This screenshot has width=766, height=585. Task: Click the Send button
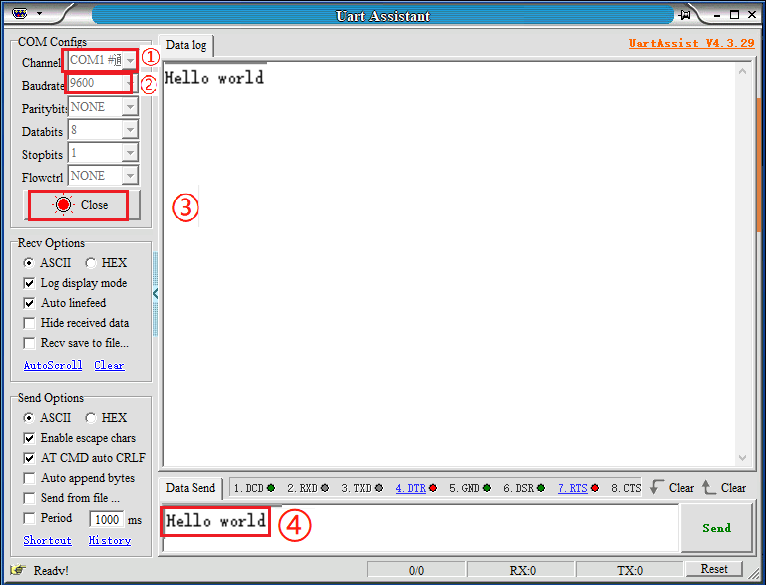(x=716, y=528)
